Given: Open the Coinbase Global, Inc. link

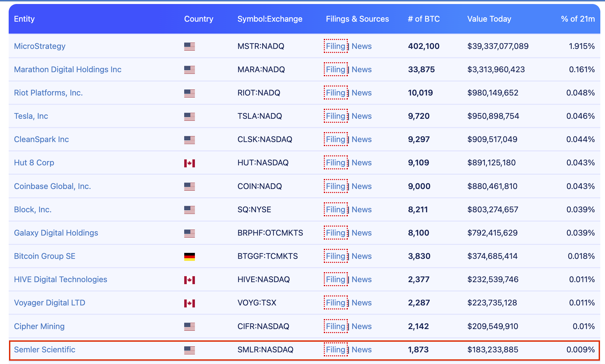Looking at the screenshot, I should coord(52,186).
